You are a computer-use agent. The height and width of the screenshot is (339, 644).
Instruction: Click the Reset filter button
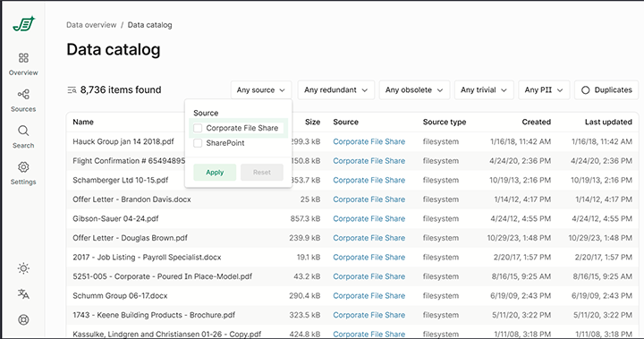click(261, 172)
